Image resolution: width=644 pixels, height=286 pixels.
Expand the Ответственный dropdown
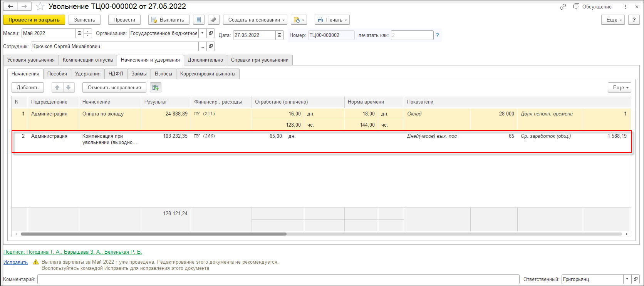point(627,279)
